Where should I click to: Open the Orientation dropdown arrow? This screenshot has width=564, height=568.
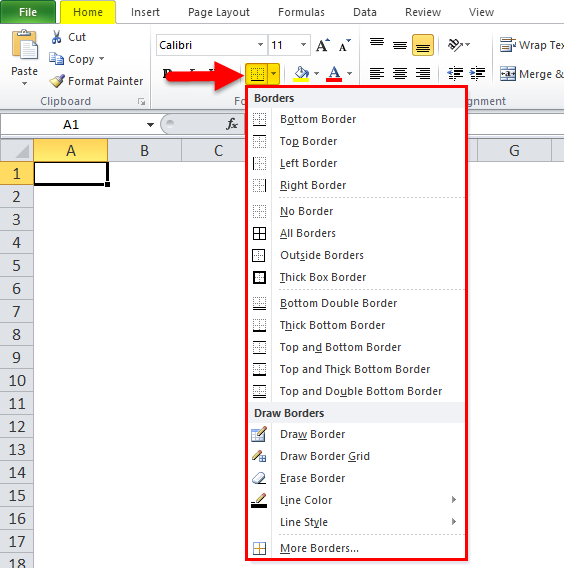point(467,45)
